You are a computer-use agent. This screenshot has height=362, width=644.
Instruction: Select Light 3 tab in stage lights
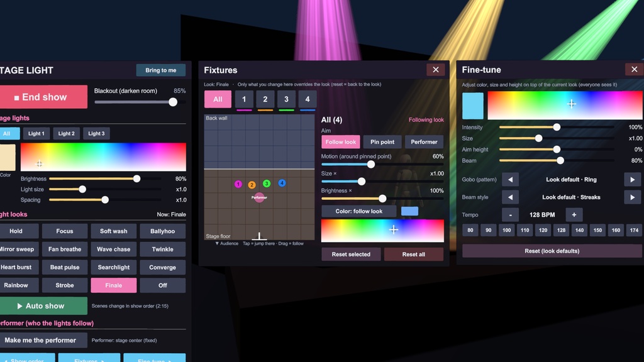(x=96, y=133)
